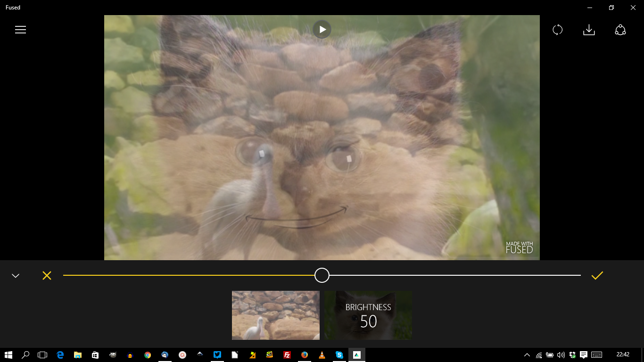Viewport: 644px width, 362px height.
Task: Launch Firefox from the taskbar
Action: pyautogui.click(x=305, y=355)
